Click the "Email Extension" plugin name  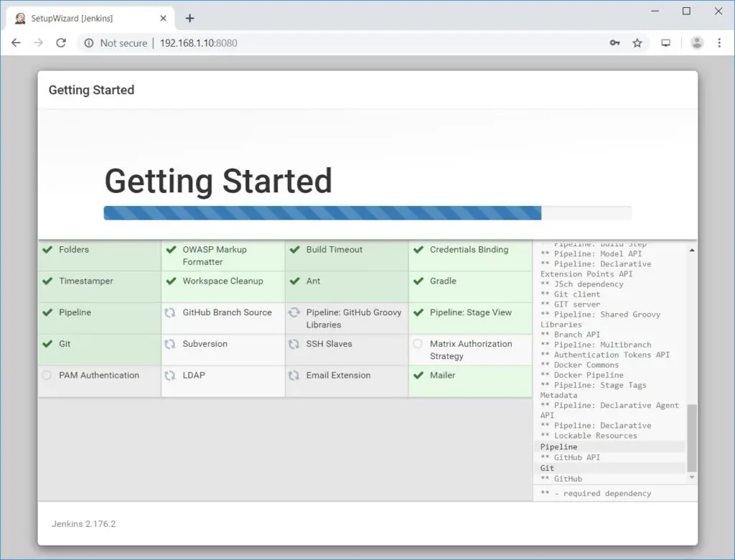pyautogui.click(x=339, y=375)
